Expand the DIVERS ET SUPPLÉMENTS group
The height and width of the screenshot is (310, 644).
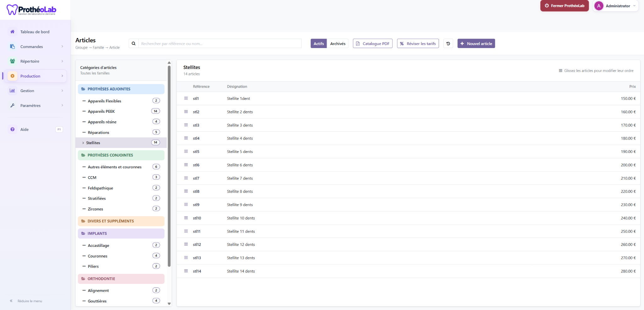pos(121,221)
